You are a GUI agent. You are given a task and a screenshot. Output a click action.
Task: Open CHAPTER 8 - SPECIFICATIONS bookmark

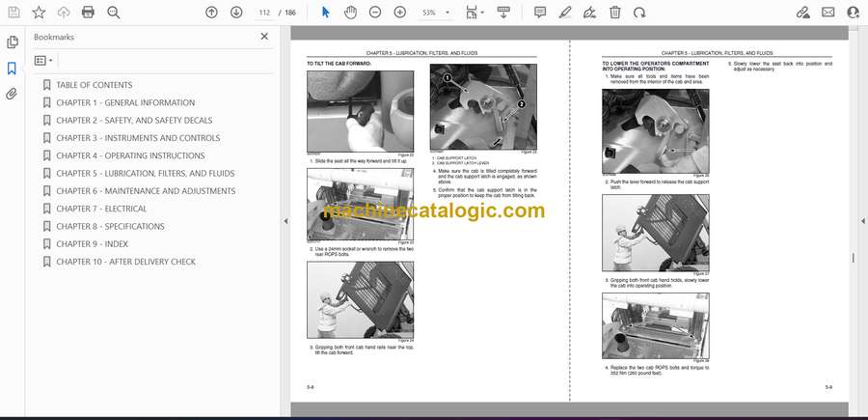click(110, 226)
